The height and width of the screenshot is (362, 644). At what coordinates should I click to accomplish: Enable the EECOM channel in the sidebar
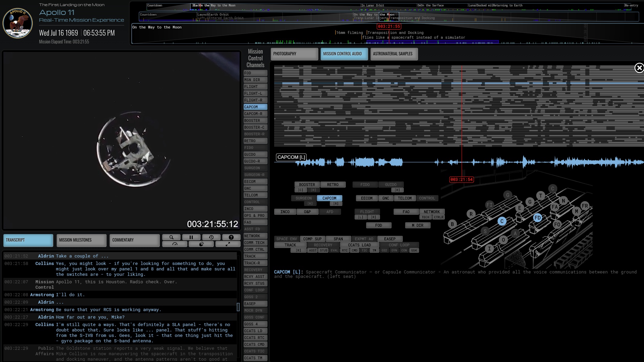(x=255, y=182)
